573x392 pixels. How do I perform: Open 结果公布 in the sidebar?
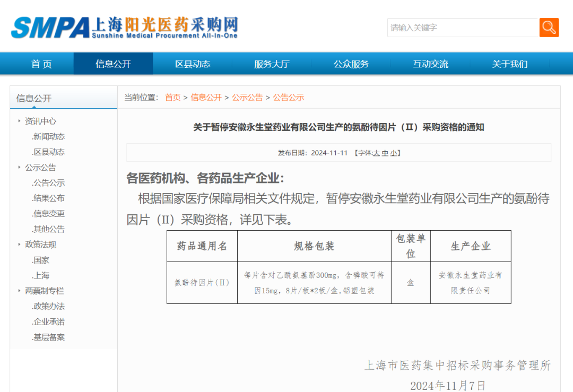click(48, 198)
